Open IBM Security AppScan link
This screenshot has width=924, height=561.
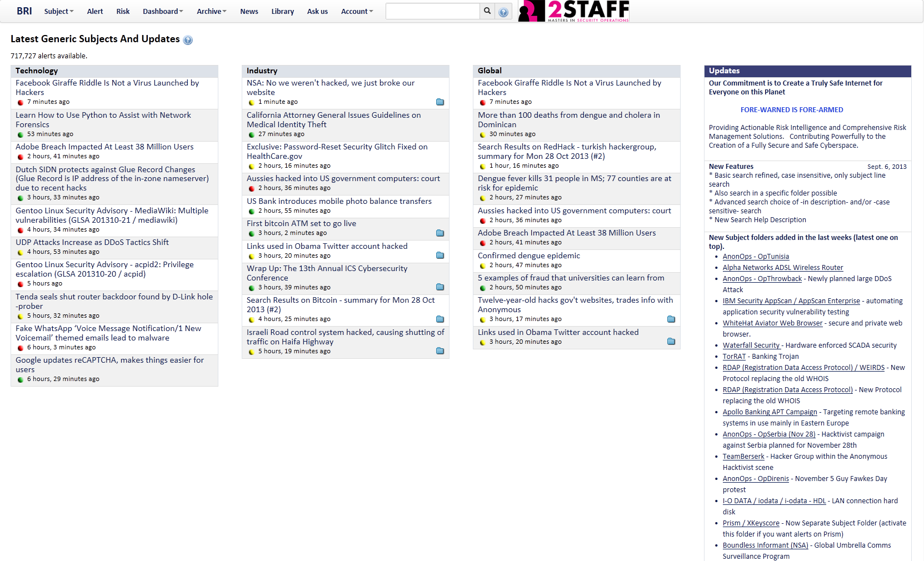point(791,301)
